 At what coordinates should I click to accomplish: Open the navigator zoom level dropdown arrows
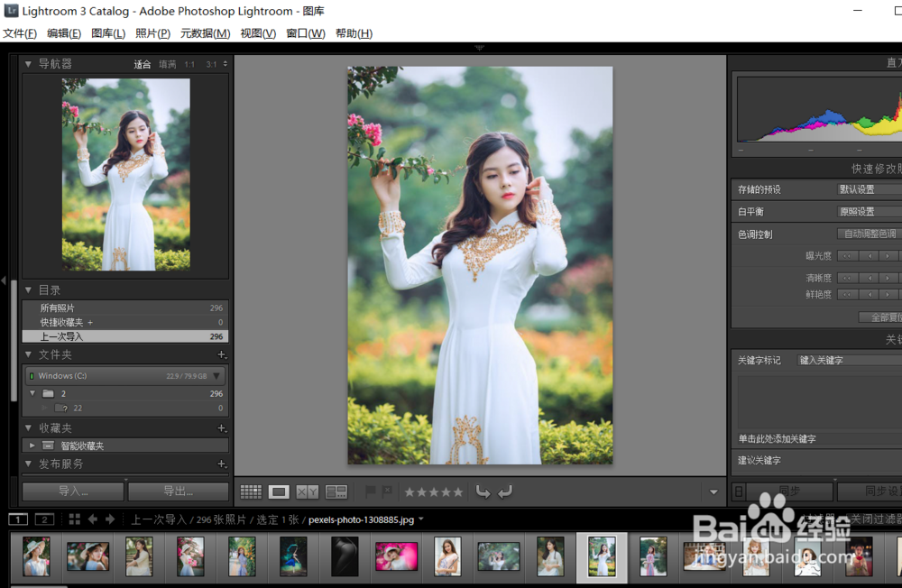pyautogui.click(x=225, y=64)
